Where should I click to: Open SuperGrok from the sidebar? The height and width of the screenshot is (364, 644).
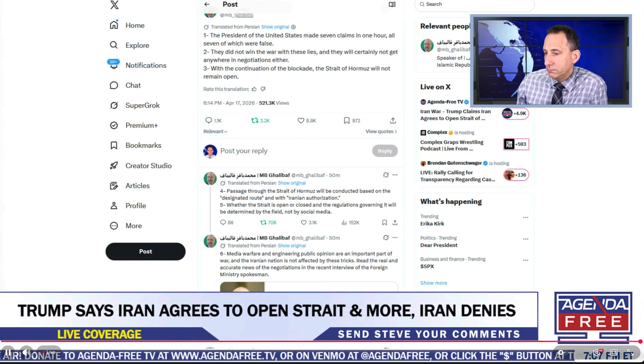[x=142, y=105]
